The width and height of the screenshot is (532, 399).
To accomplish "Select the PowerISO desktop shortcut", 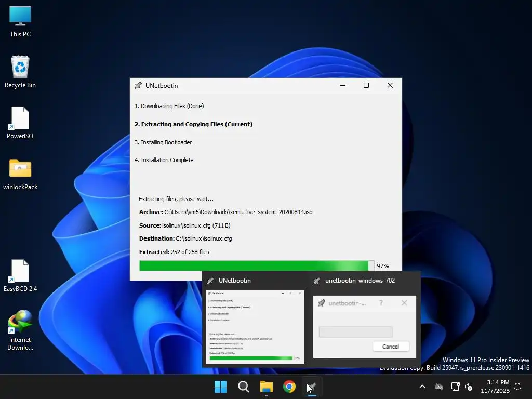I will (20, 123).
